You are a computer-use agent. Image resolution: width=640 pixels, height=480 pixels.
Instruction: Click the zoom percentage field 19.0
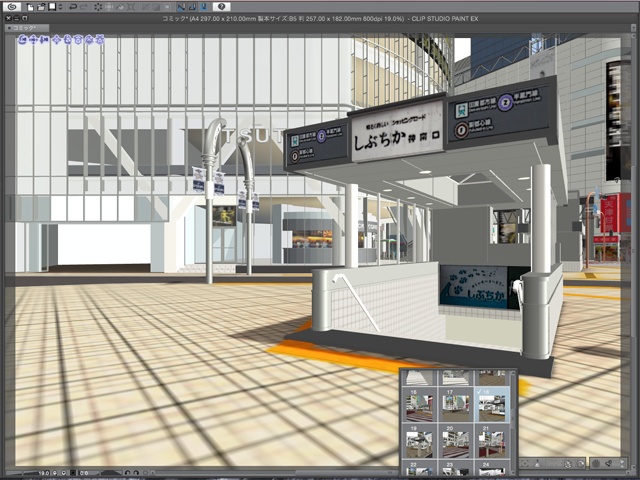tap(43, 473)
